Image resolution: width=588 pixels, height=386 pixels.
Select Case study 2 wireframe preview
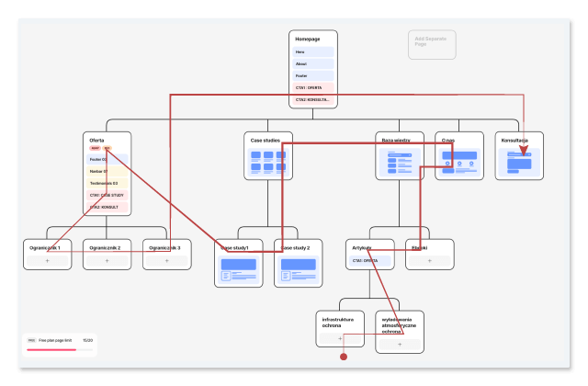click(x=298, y=269)
